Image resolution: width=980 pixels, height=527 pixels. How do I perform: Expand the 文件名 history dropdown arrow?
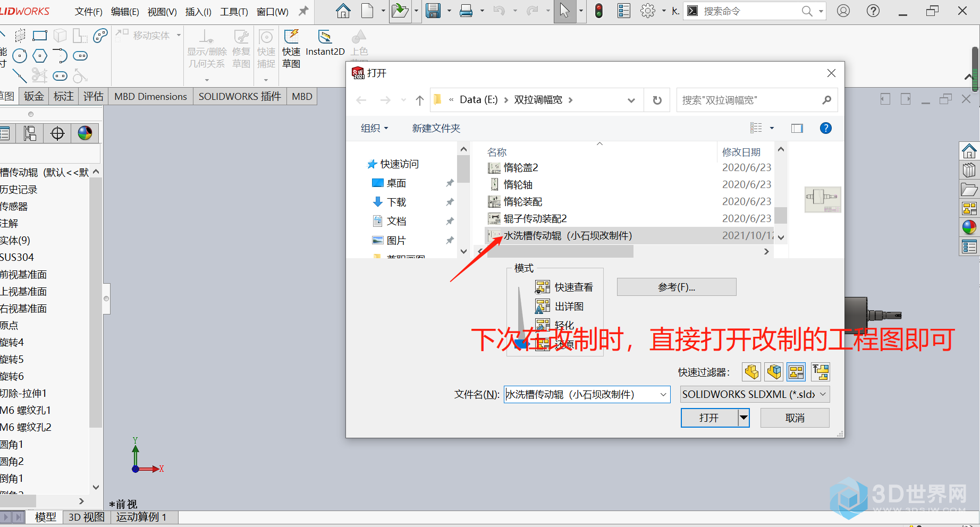pyautogui.click(x=663, y=394)
